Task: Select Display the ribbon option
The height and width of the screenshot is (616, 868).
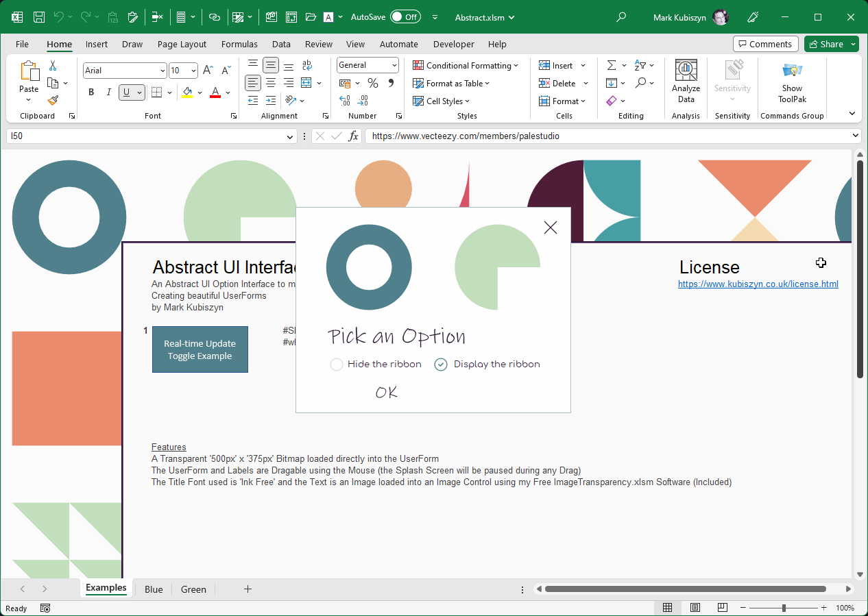Action: [x=441, y=365]
